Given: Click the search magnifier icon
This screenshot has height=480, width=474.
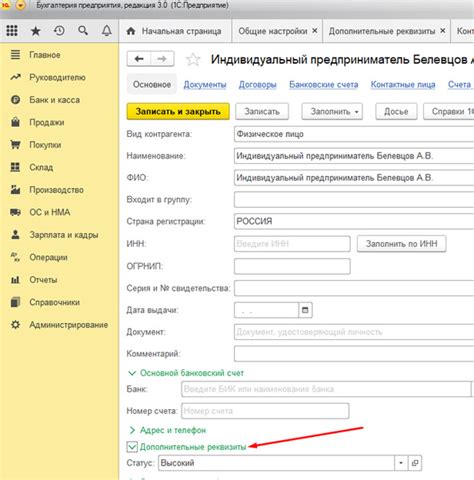Looking at the screenshot, I should point(83,31).
